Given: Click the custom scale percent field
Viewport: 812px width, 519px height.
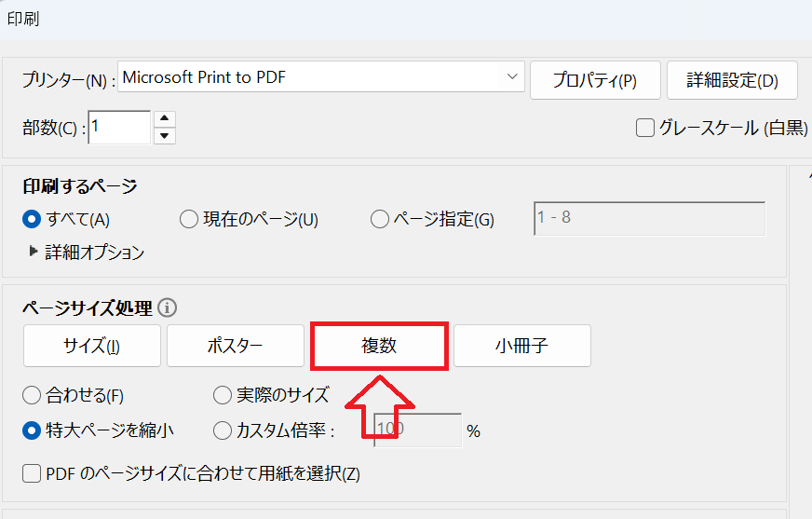Looking at the screenshot, I should coord(417,430).
